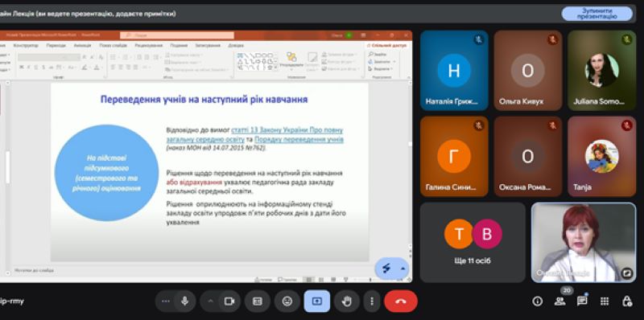Click the slide thumbnail panel scrollbar
The width and height of the screenshot is (644, 320).
7,167
